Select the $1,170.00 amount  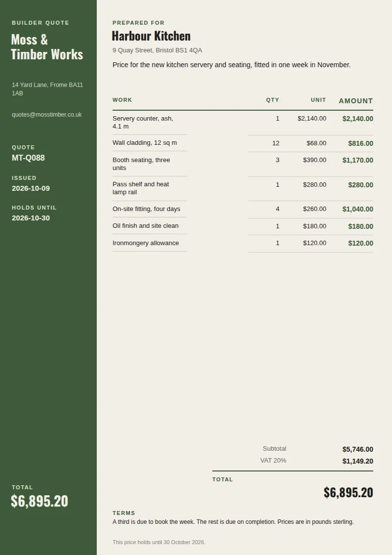point(358,160)
